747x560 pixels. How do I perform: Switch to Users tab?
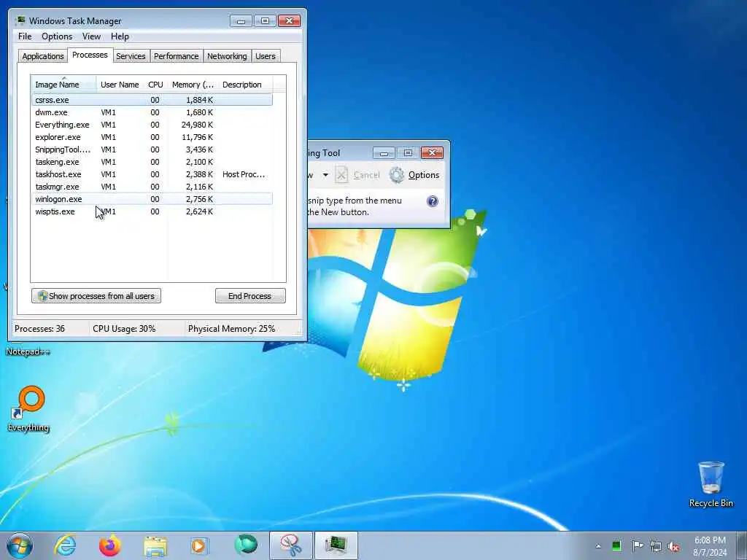click(266, 56)
